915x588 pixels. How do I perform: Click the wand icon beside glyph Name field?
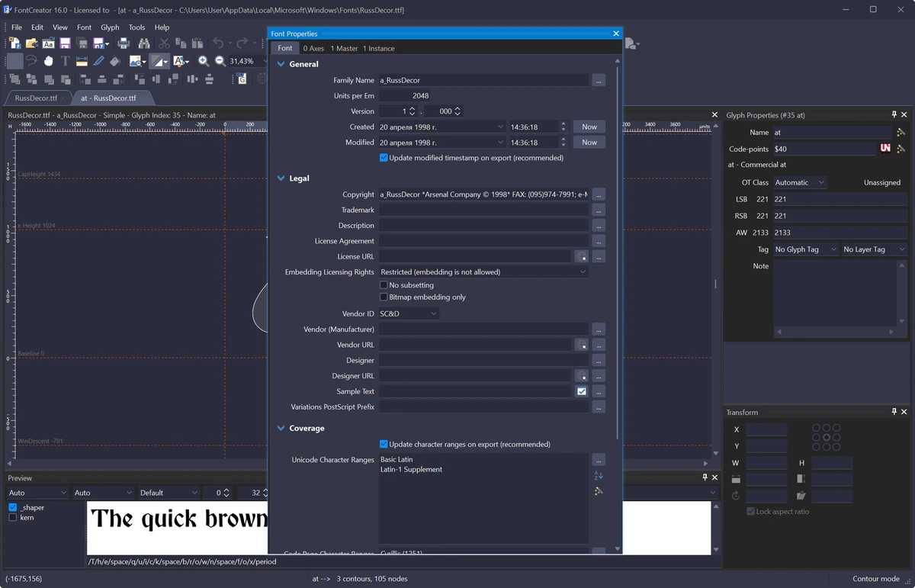click(x=901, y=132)
